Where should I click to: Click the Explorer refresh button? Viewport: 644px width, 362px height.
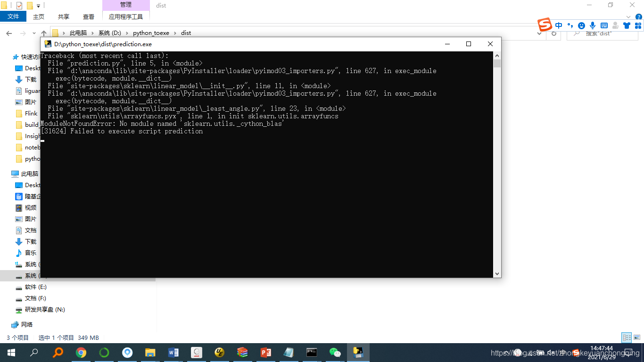point(554,33)
